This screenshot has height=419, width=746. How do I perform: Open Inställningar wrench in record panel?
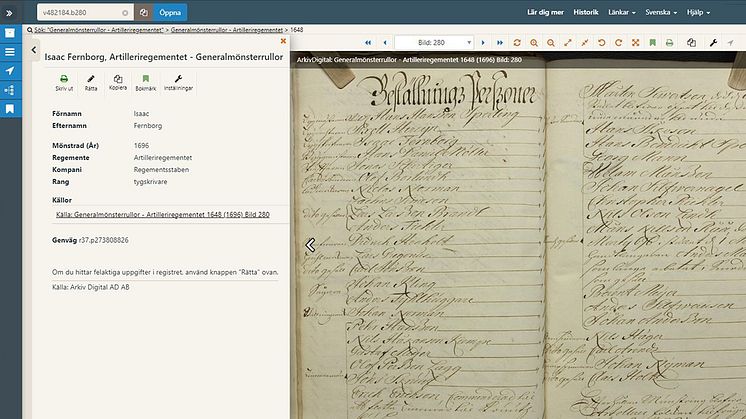(x=178, y=81)
